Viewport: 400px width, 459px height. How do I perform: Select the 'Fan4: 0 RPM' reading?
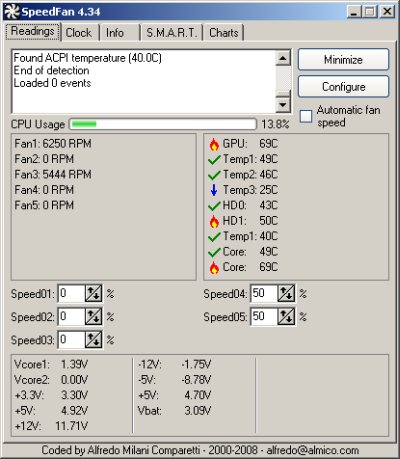pos(44,190)
